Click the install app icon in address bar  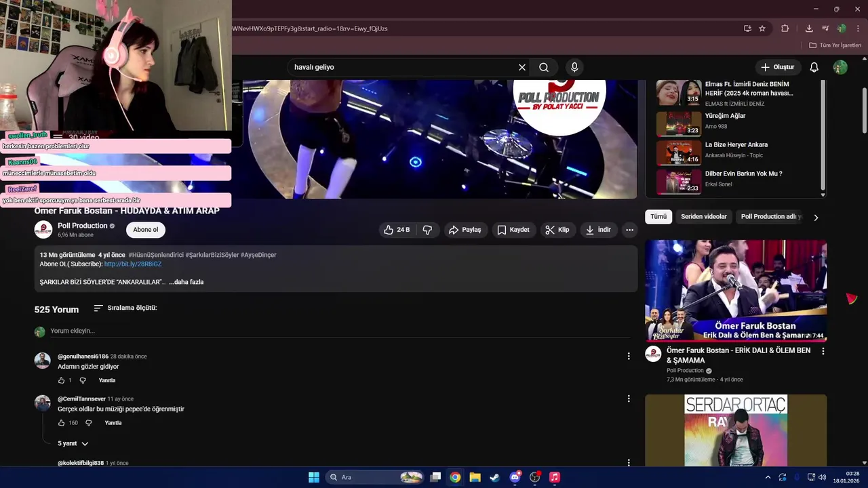tap(747, 28)
